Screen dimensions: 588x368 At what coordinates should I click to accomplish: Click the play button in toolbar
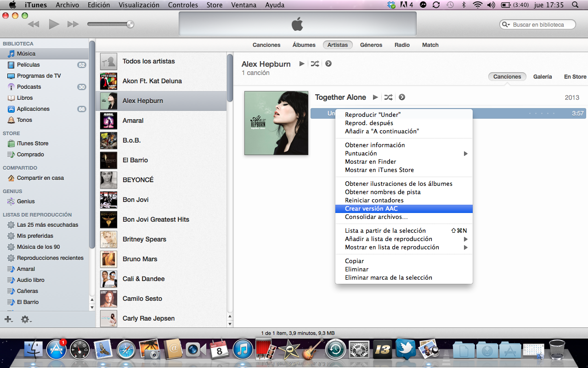(x=54, y=24)
